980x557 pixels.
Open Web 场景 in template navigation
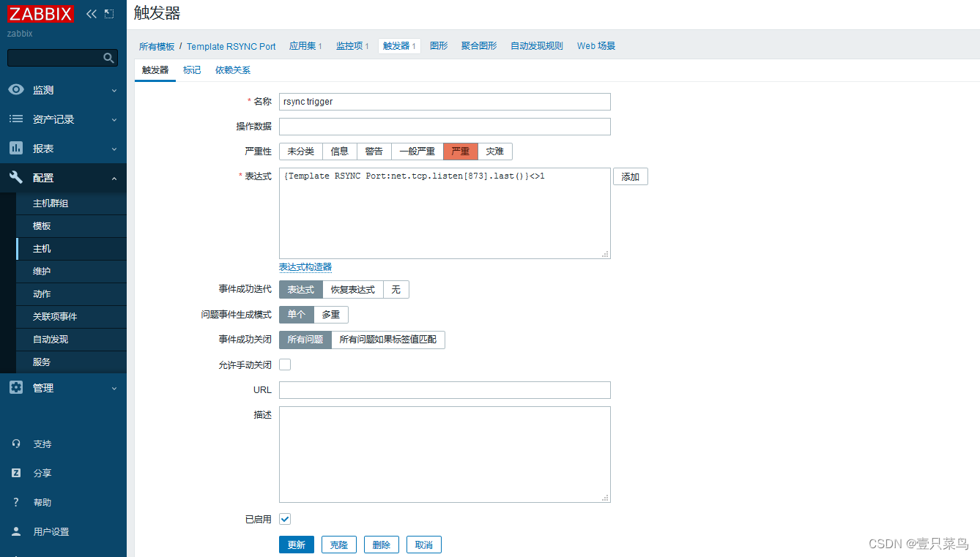(x=596, y=45)
